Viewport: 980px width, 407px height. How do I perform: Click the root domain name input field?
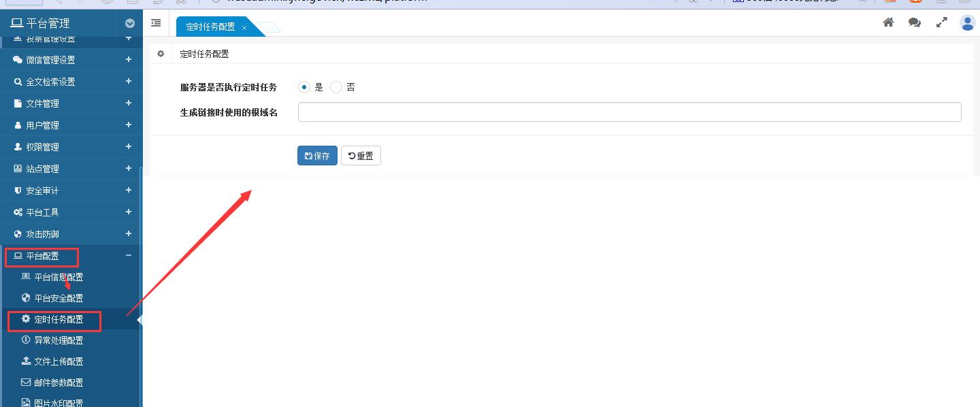[629, 112]
